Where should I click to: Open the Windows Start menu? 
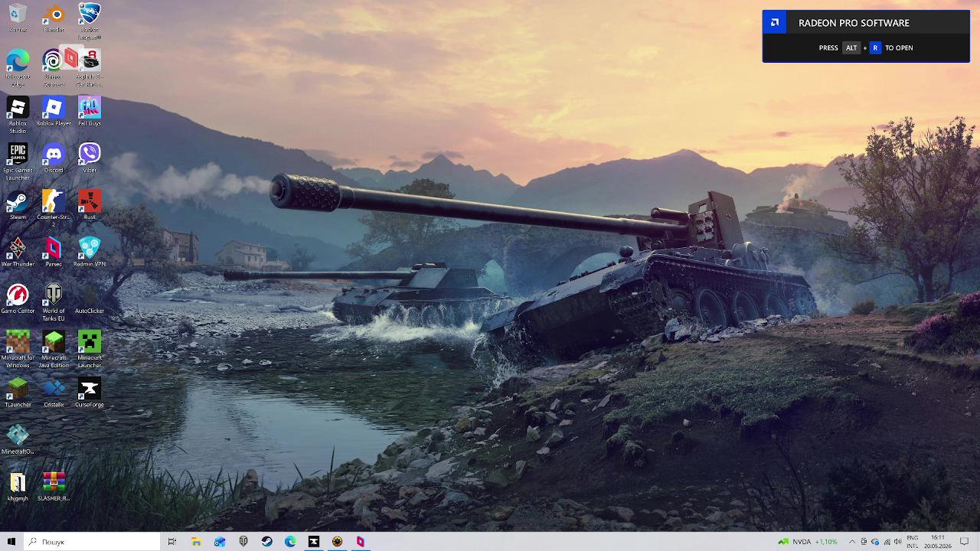pos(11,542)
